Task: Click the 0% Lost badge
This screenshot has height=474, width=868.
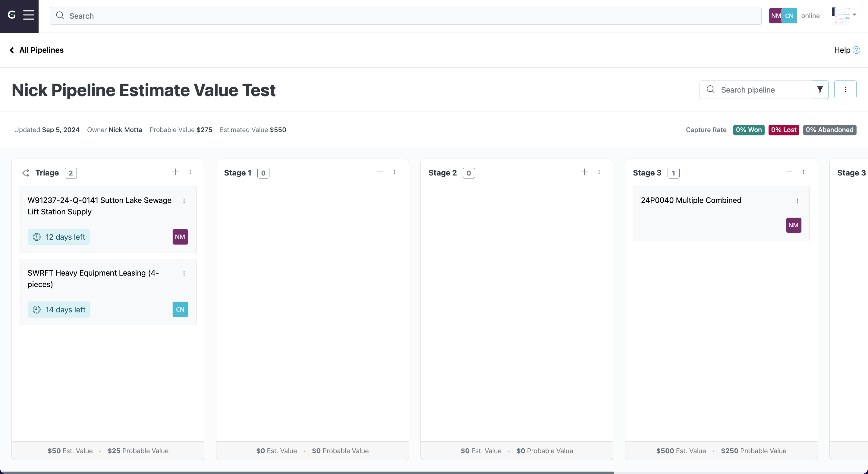Action: click(x=784, y=130)
